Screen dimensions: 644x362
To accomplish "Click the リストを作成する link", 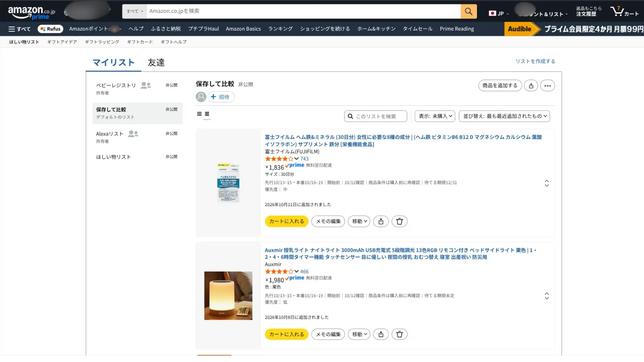I will pos(535,61).
